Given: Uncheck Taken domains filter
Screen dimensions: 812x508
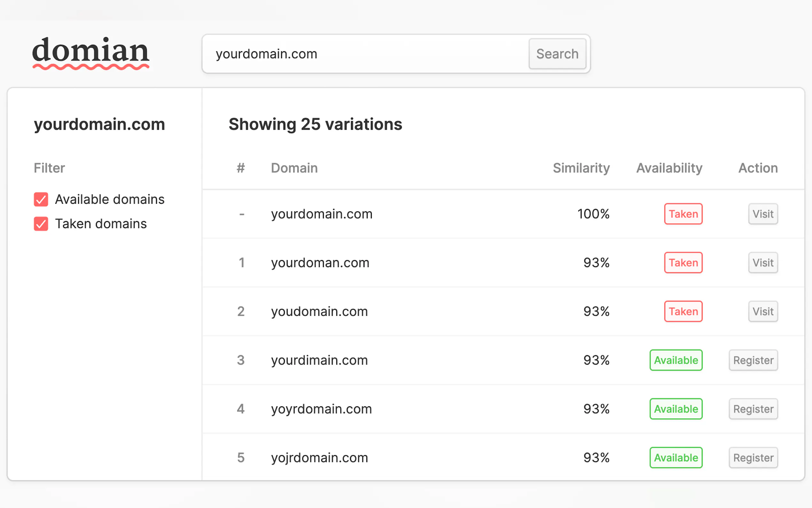Looking at the screenshot, I should (41, 224).
